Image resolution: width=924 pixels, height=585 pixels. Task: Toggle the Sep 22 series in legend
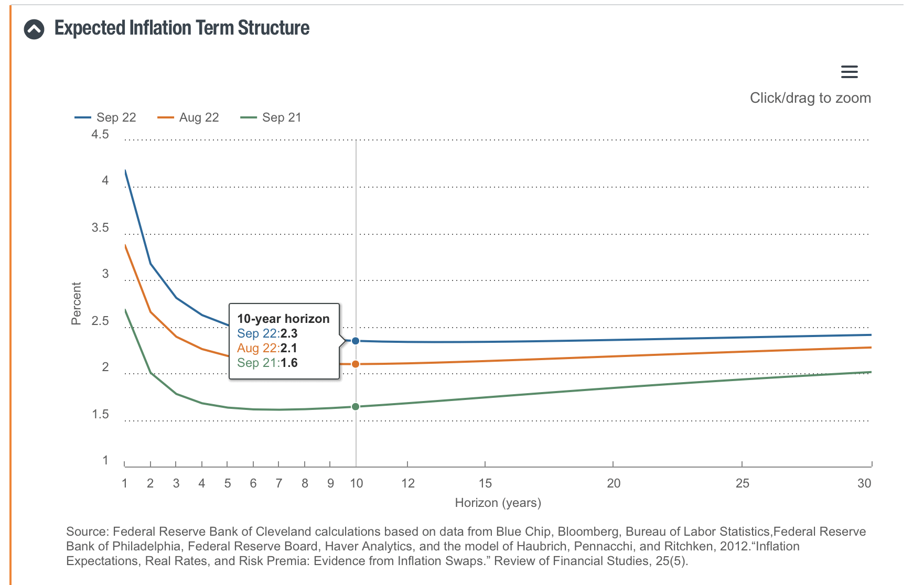pyautogui.click(x=116, y=117)
